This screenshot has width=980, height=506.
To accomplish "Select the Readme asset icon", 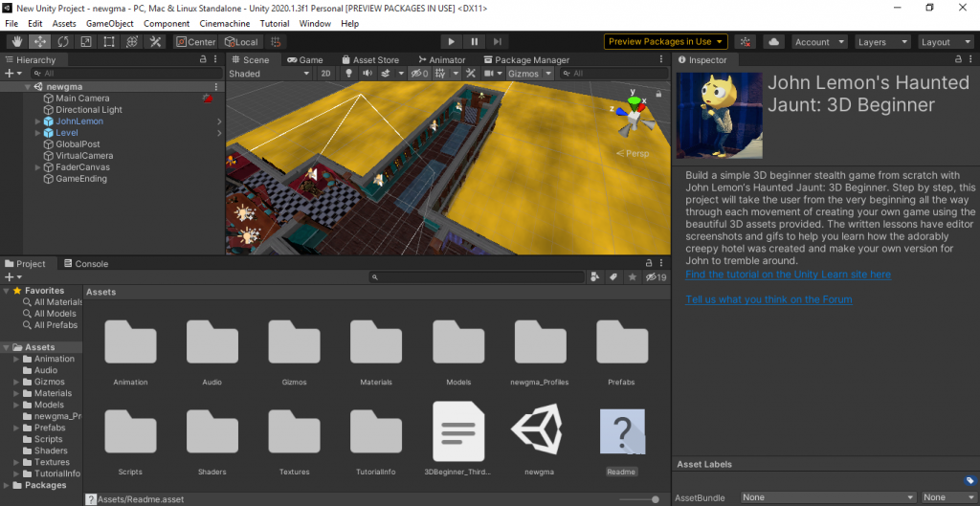I will point(622,431).
